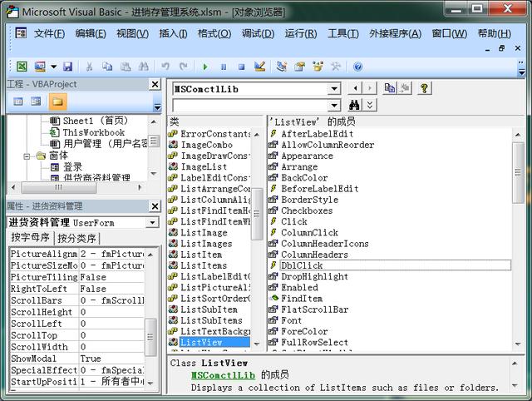This screenshot has height=401, width=532.
Task: Open the Project Explorer icon
Action: click(281, 67)
